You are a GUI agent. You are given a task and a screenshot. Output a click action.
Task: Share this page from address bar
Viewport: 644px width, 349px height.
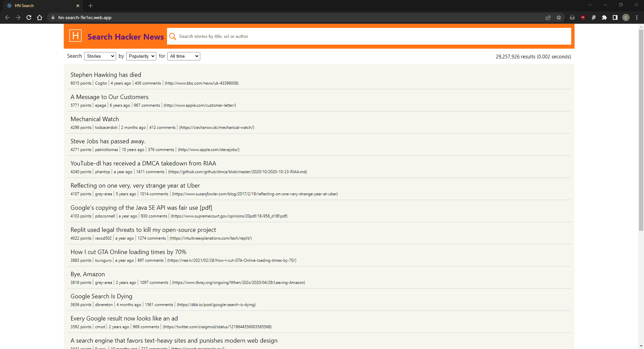coord(548,17)
